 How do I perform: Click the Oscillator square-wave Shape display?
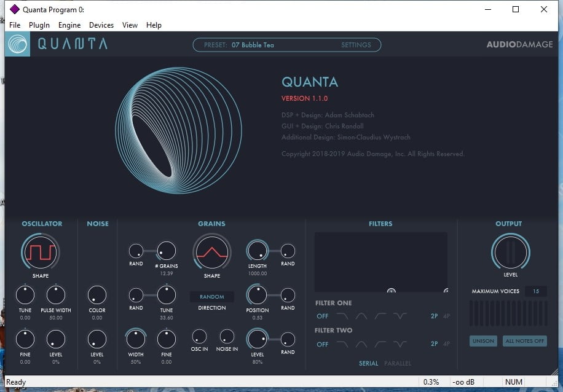[x=41, y=253]
